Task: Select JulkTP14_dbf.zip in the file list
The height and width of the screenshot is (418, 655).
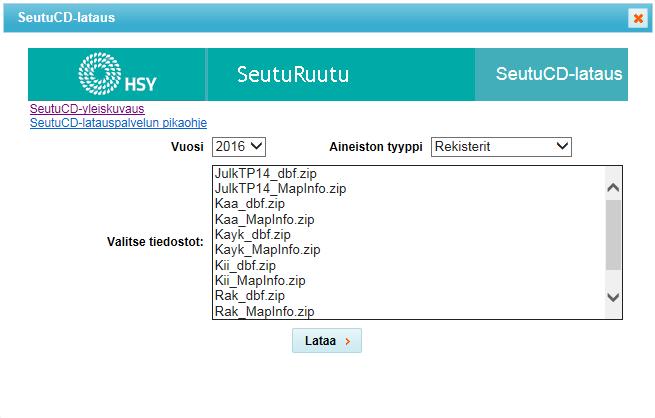Action: click(409, 173)
